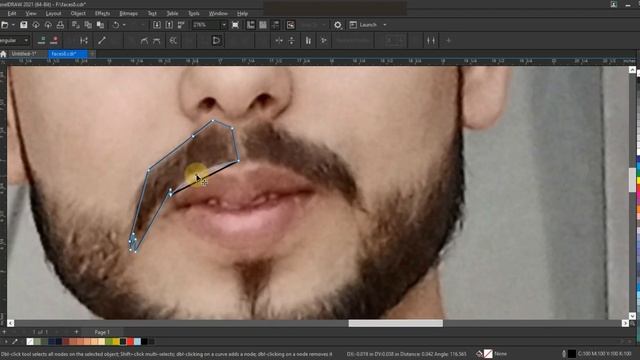Click the Launch button

click(364, 25)
